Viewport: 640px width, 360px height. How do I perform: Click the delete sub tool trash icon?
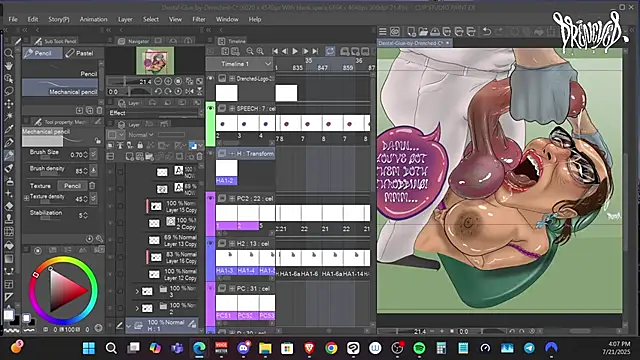(x=99, y=110)
